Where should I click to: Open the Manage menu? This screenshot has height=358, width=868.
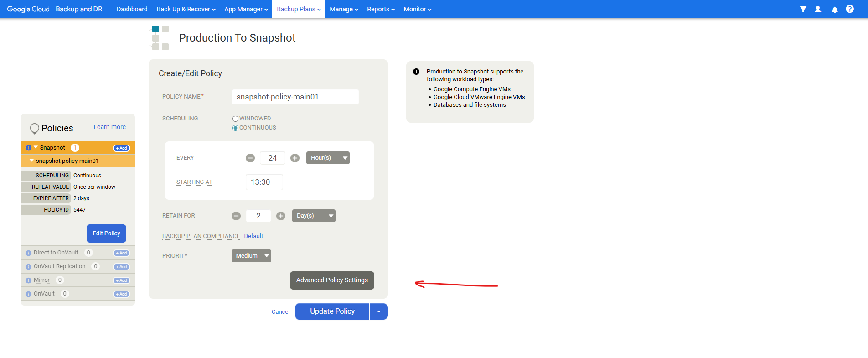[344, 9]
